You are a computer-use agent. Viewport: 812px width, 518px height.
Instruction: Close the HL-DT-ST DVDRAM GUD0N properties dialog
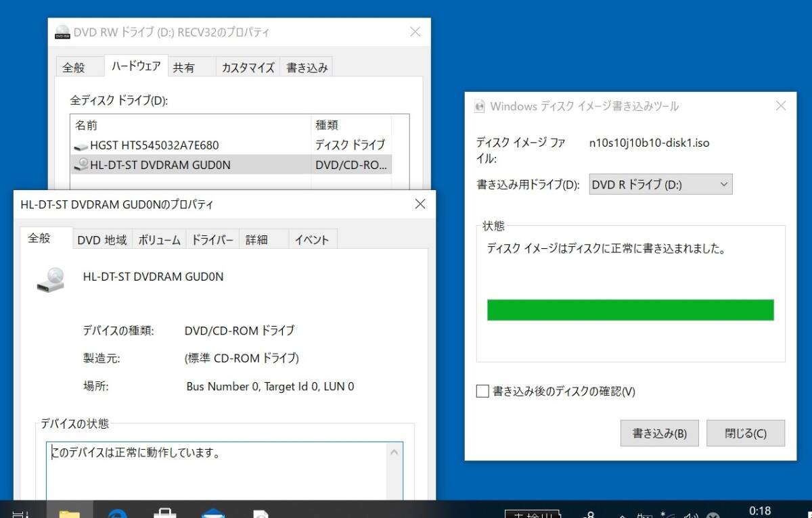tap(420, 204)
